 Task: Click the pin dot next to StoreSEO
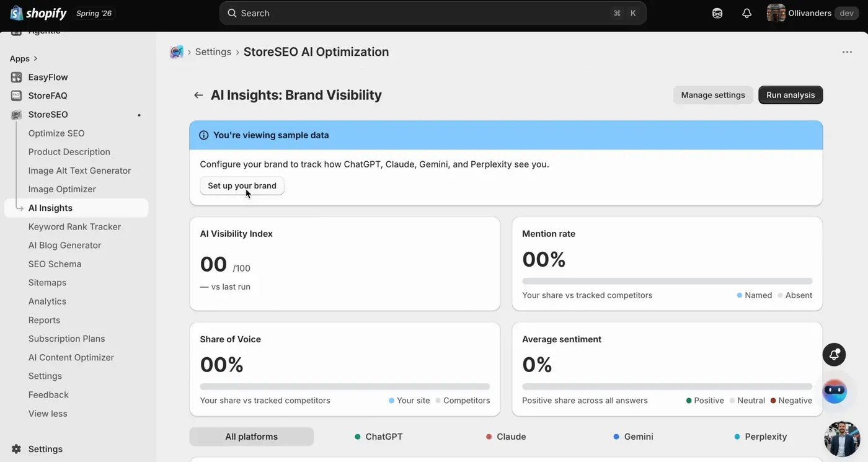(x=139, y=115)
